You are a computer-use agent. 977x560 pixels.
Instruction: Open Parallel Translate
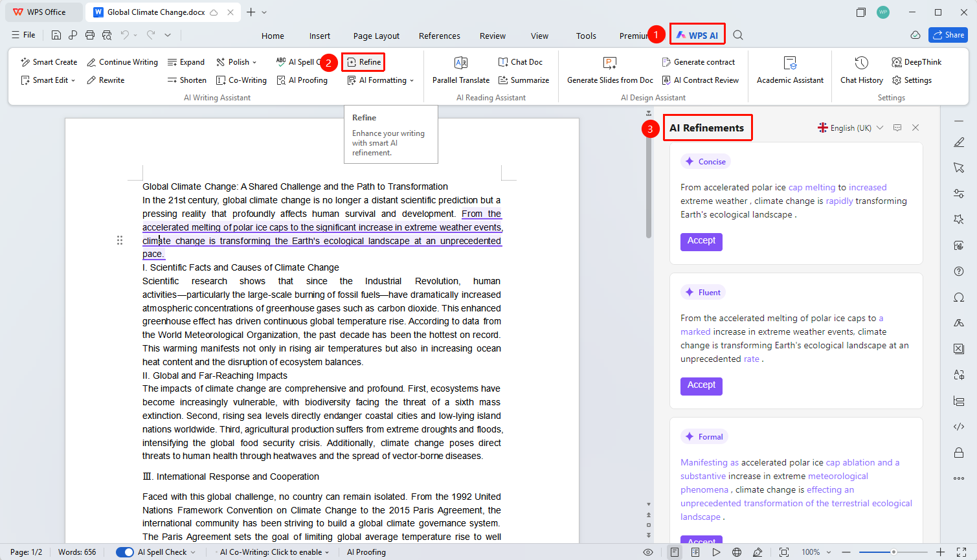(x=461, y=70)
